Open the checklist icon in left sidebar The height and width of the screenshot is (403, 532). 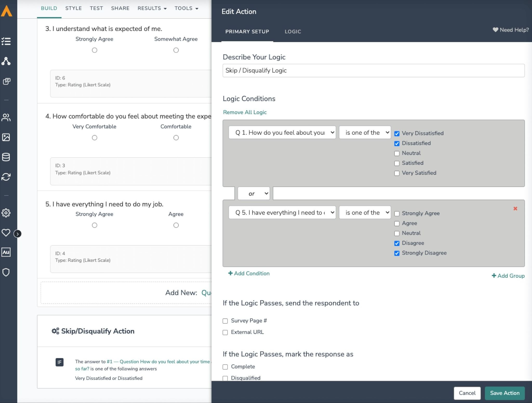(x=6, y=41)
